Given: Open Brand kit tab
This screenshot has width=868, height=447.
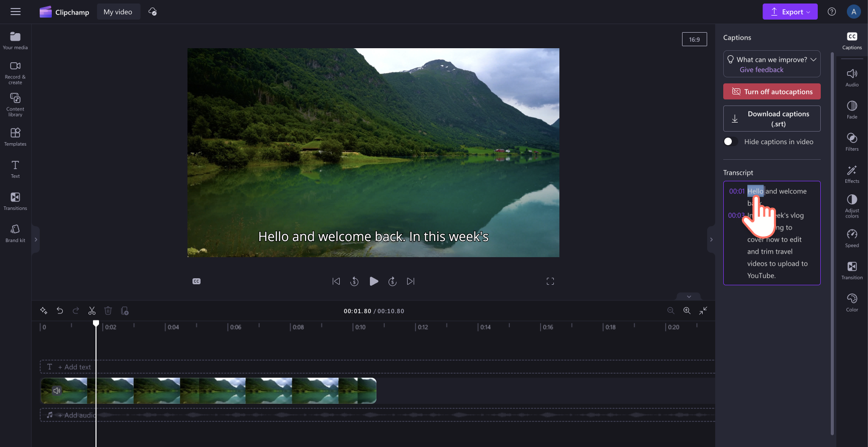Looking at the screenshot, I should point(15,233).
